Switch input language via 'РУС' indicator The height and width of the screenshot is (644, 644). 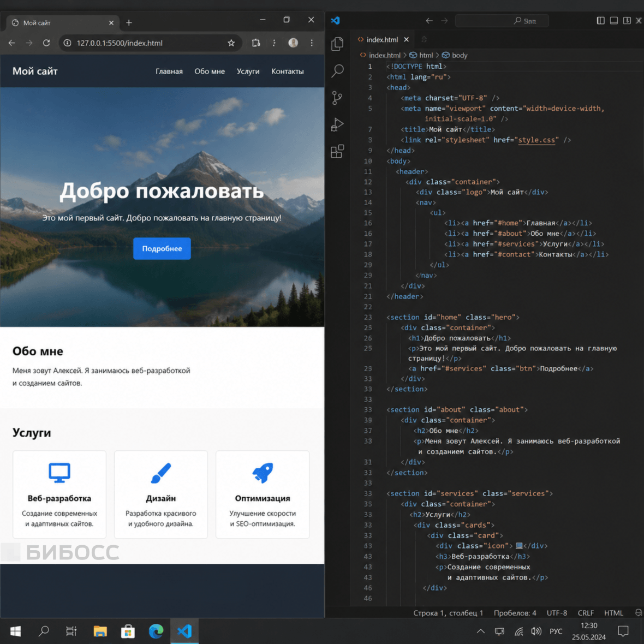[556, 631]
